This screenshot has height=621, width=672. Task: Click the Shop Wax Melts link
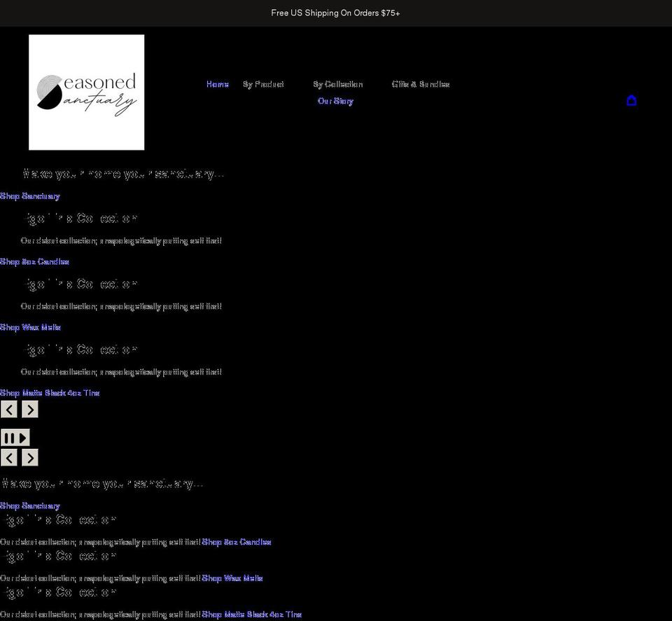tap(31, 327)
